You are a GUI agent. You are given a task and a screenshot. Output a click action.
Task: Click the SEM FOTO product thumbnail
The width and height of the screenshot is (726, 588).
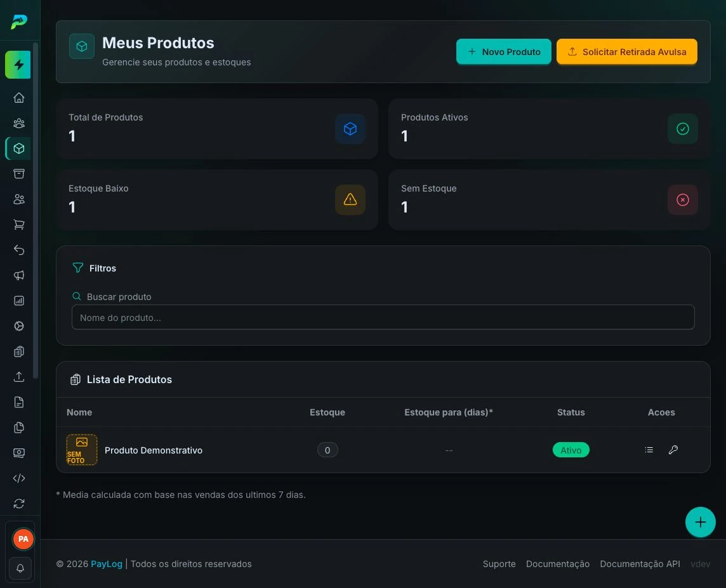click(x=82, y=450)
